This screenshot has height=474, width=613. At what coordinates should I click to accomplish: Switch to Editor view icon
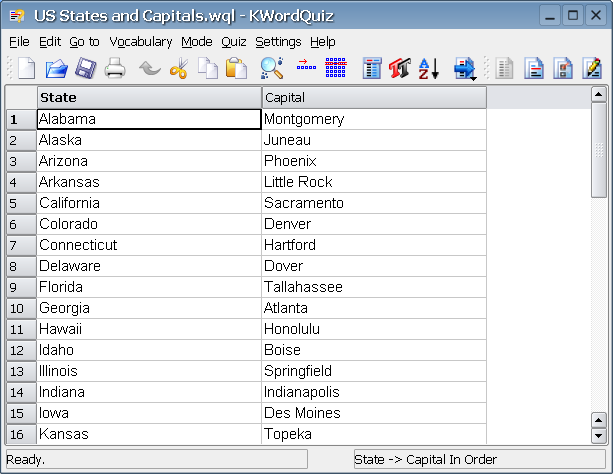click(x=504, y=68)
